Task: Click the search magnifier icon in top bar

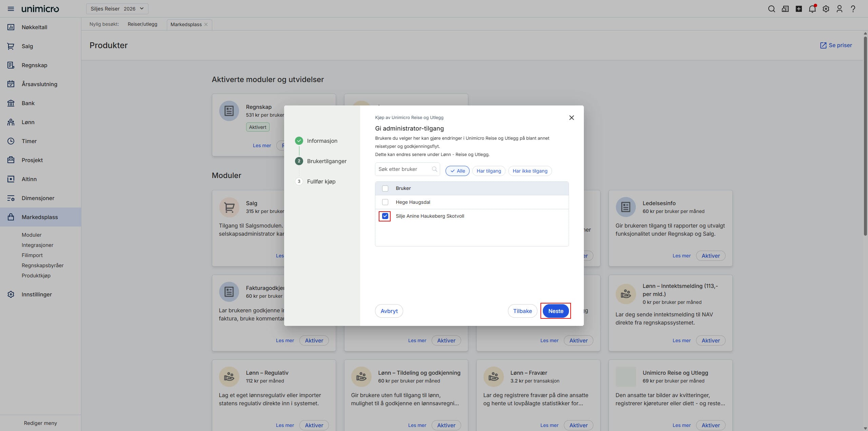Action: coord(771,9)
